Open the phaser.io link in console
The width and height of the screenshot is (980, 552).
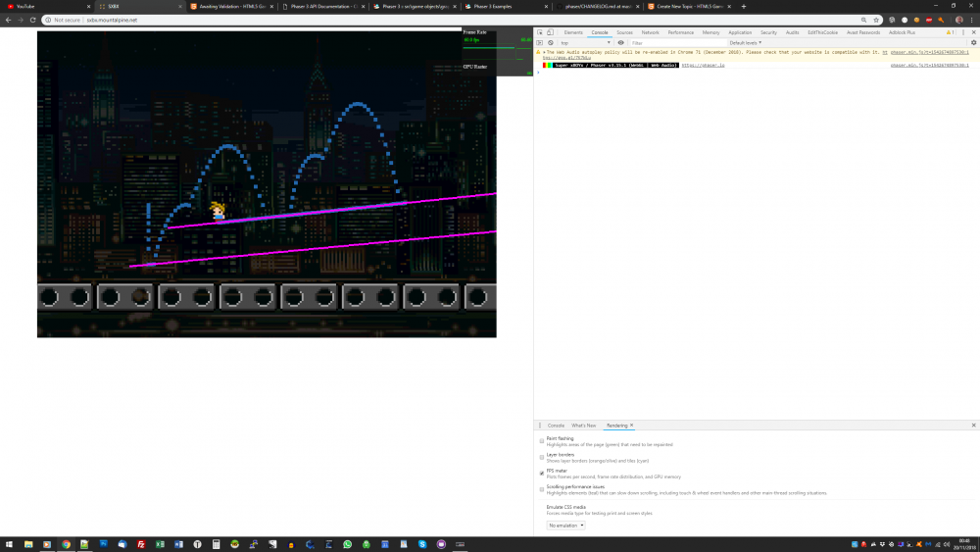703,65
